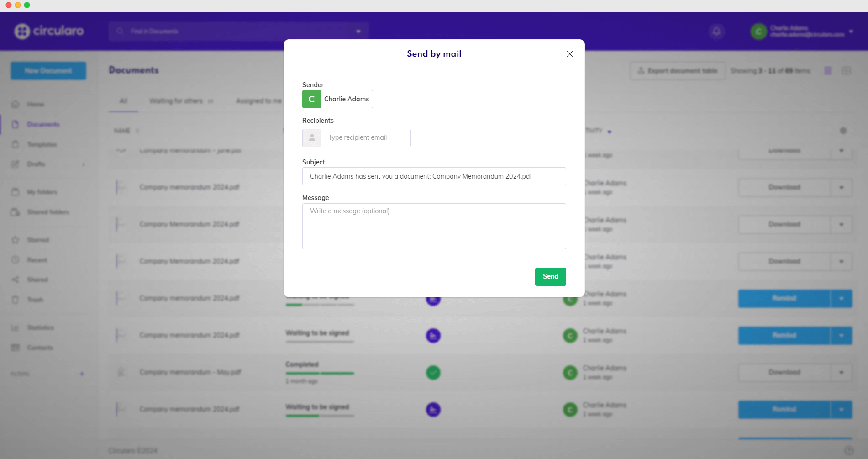Click the green sender avatar C
Image resolution: width=868 pixels, height=459 pixels.
(x=311, y=99)
